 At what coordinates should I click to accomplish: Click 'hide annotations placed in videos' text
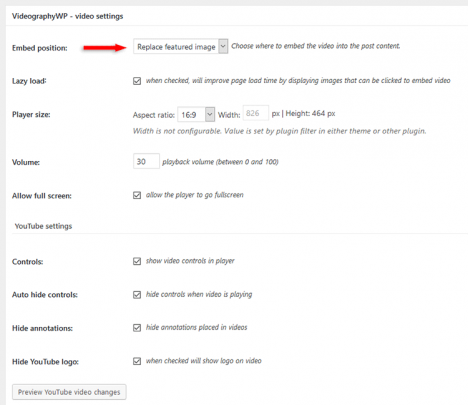point(197,328)
